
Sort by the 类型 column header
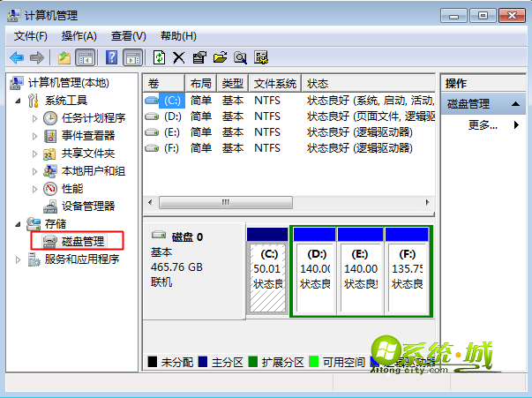tap(233, 83)
